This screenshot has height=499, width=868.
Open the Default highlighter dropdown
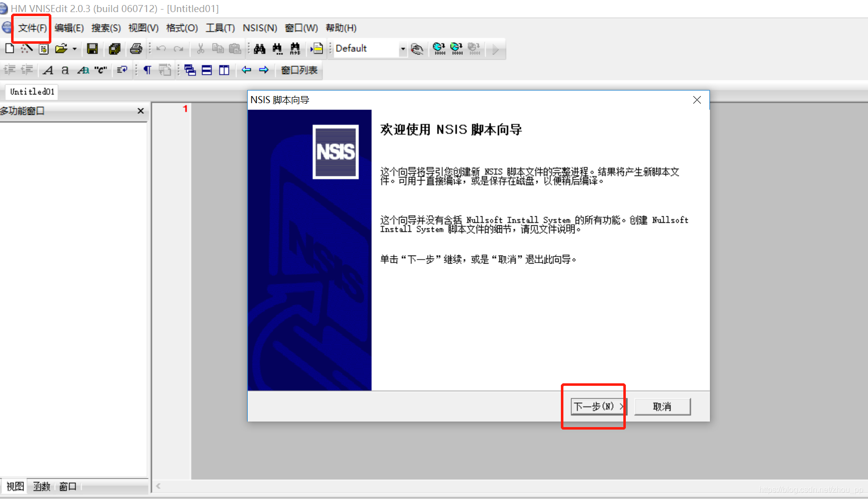[x=402, y=49]
